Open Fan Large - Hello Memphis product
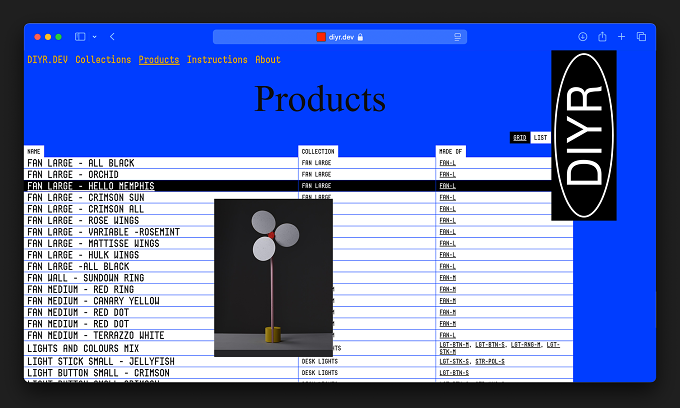 pyautogui.click(x=91, y=186)
